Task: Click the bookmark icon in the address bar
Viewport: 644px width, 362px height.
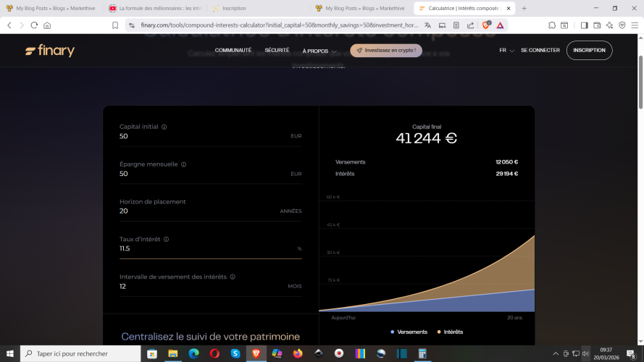Action: pos(115,25)
